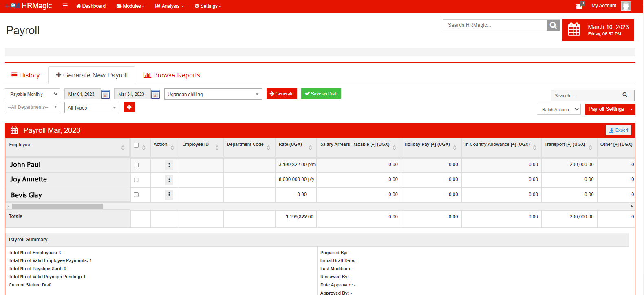Click the hamburger menu icon in navbar
This screenshot has width=644, height=295.
65,6
